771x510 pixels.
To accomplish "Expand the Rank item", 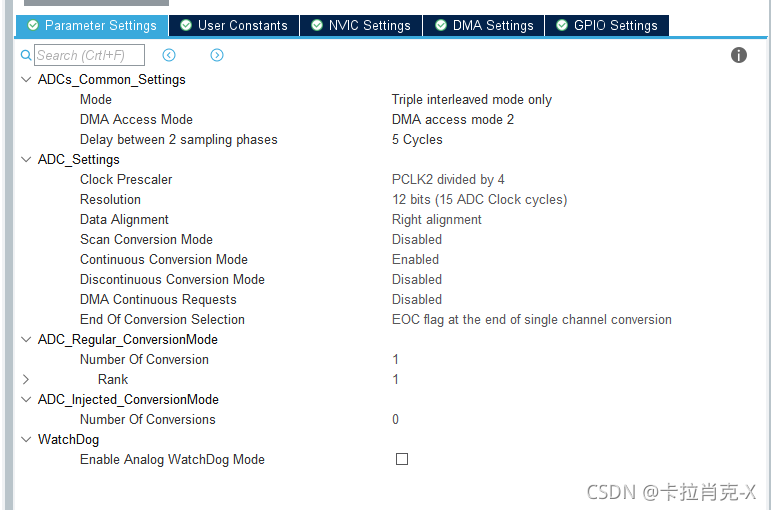I will click(x=26, y=379).
